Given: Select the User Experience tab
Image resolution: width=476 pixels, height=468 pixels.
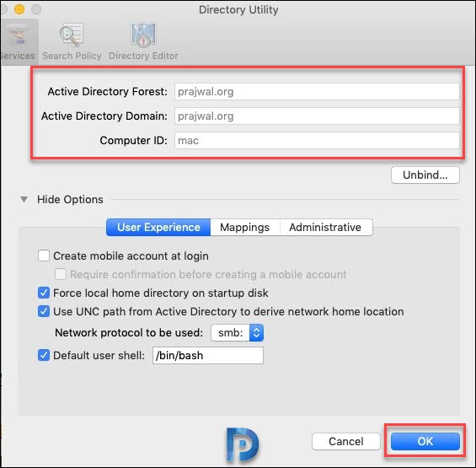Looking at the screenshot, I should pyautogui.click(x=158, y=227).
